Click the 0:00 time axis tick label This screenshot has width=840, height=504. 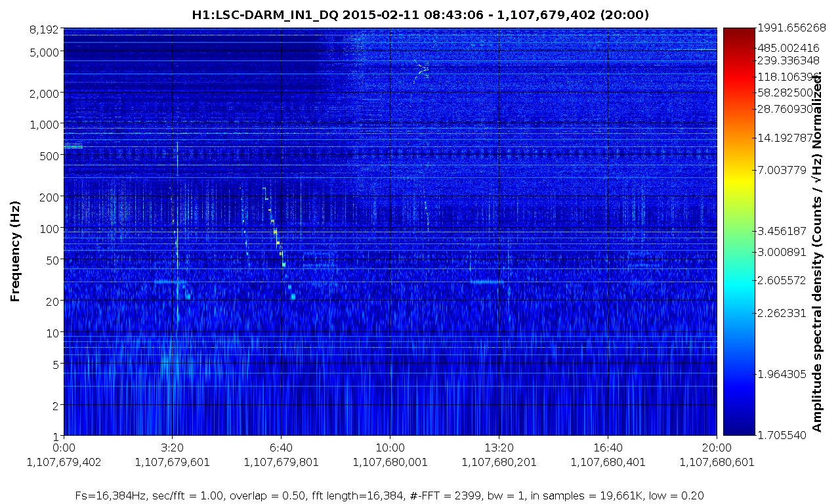click(x=64, y=448)
